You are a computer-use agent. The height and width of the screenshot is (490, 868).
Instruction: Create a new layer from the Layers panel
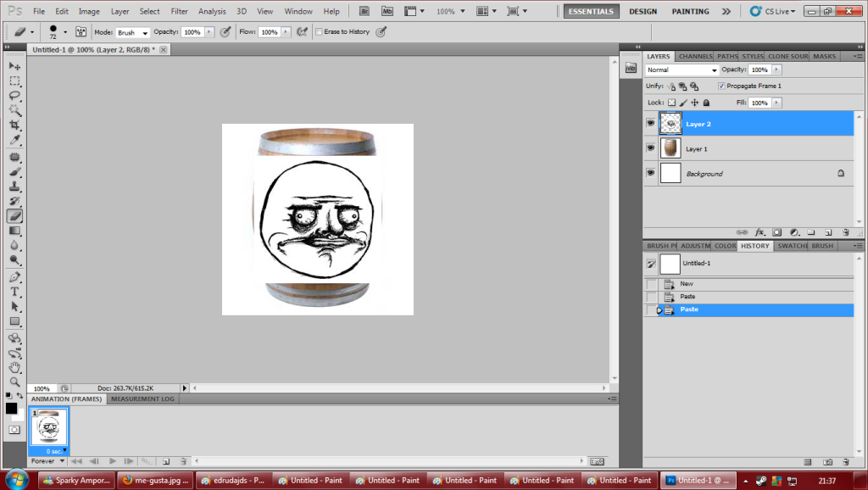click(x=828, y=232)
